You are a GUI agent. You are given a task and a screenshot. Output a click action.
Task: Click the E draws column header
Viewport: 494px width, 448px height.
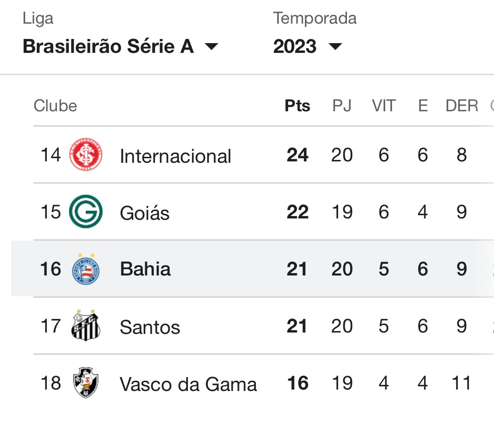click(x=423, y=106)
